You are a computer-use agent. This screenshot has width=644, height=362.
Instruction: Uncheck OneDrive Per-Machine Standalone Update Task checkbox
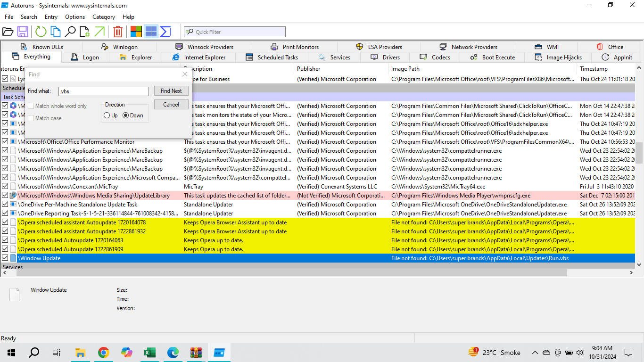tap(5, 205)
